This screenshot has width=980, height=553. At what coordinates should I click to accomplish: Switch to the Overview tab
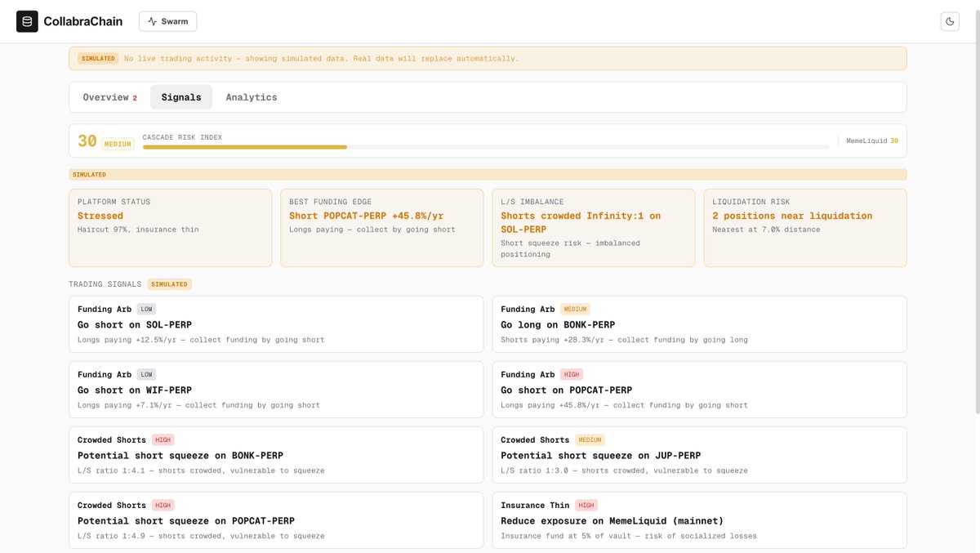click(x=109, y=97)
